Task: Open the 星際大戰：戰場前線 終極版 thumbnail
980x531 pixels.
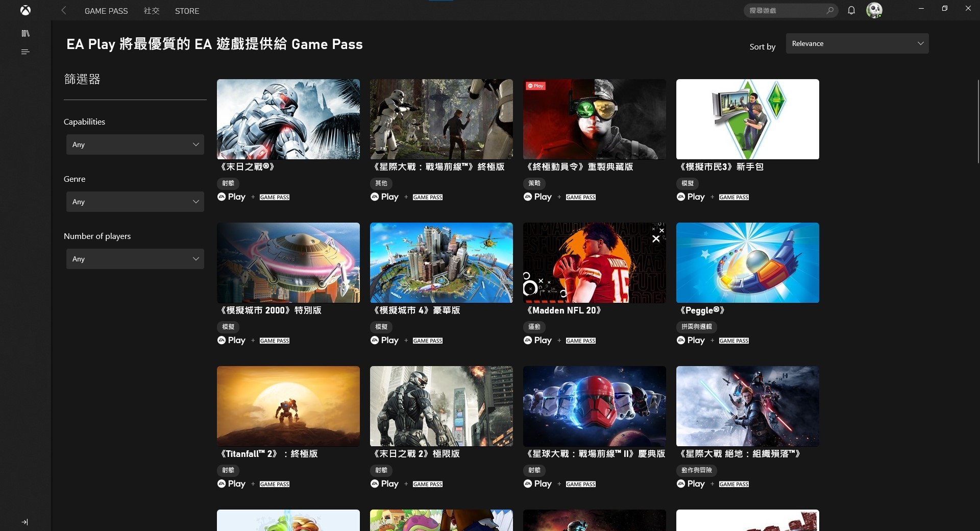Action: [442, 119]
